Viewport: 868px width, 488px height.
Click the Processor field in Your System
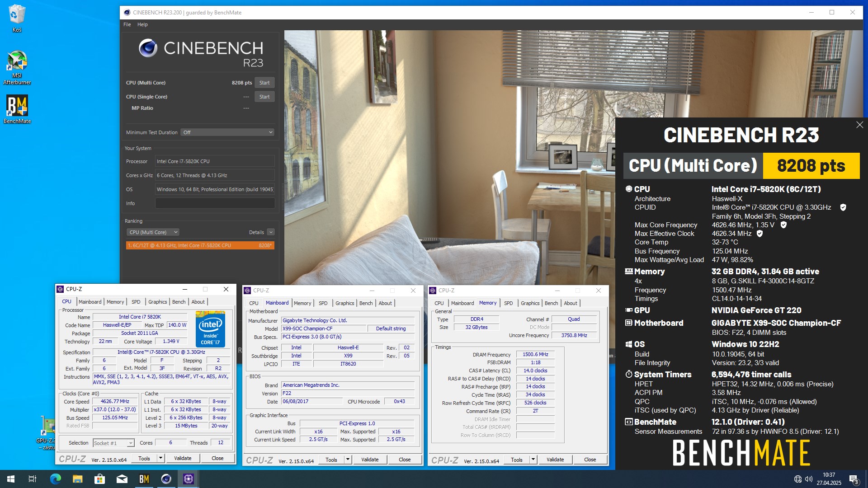click(215, 161)
